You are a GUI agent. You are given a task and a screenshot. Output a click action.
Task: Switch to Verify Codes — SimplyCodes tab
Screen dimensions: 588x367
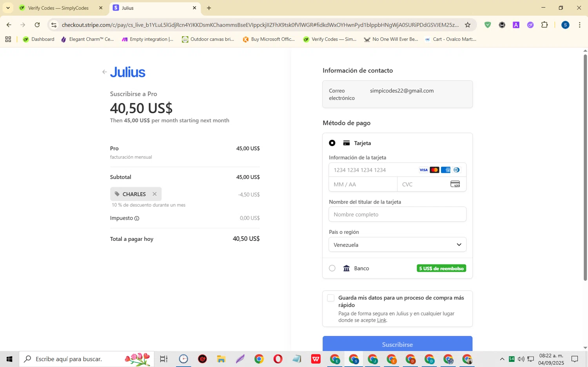click(x=58, y=8)
